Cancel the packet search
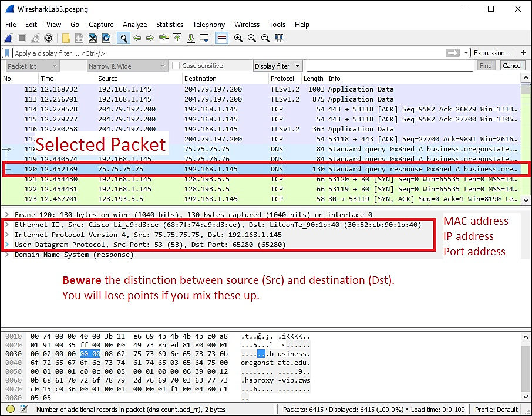Screen dimensions: 532x416 tap(512, 66)
